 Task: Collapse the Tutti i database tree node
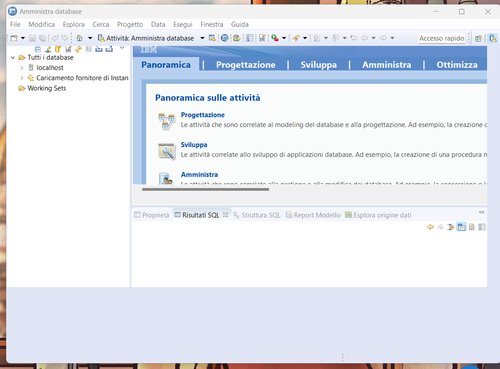point(13,57)
